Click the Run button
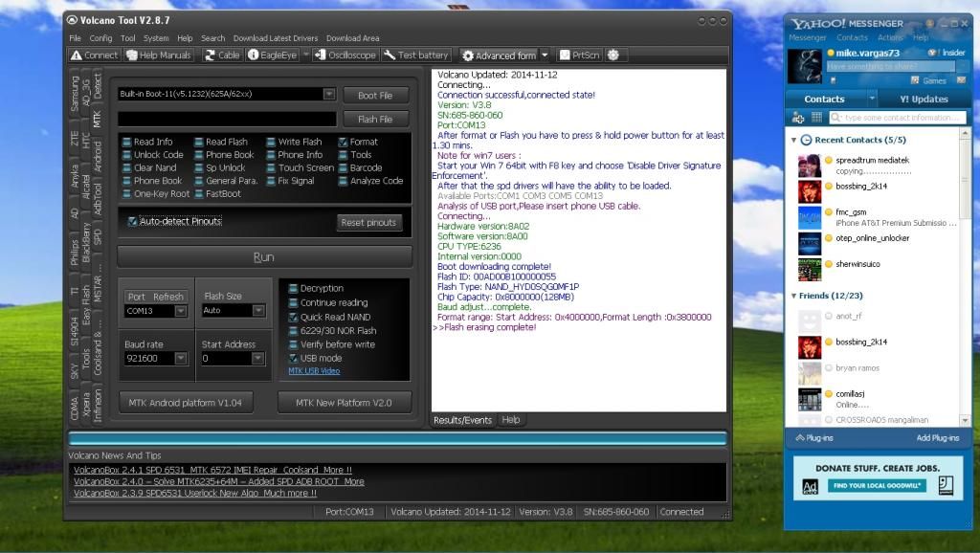 pos(264,256)
